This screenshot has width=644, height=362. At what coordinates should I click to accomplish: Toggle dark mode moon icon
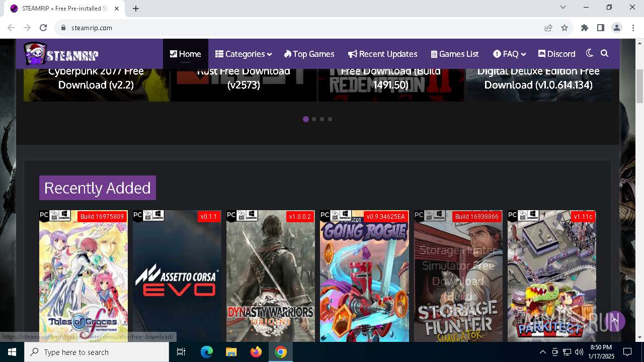click(x=590, y=53)
